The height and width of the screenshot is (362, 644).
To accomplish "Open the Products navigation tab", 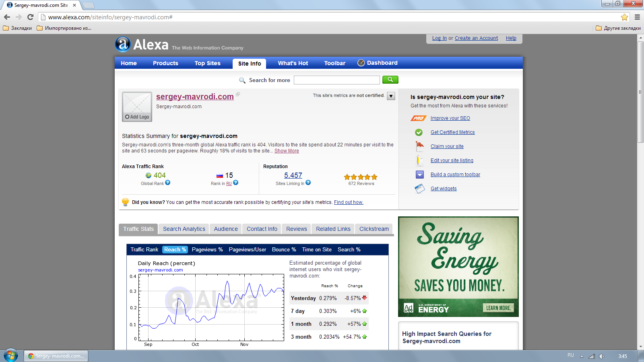I will (x=165, y=63).
